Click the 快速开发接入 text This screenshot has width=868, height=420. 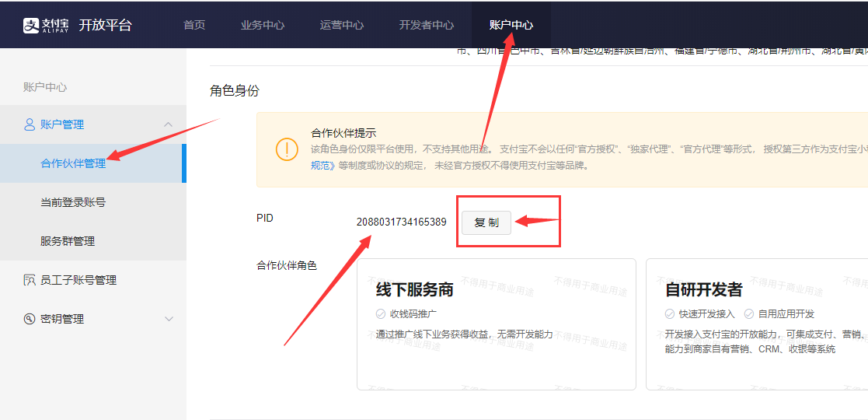pos(707,314)
